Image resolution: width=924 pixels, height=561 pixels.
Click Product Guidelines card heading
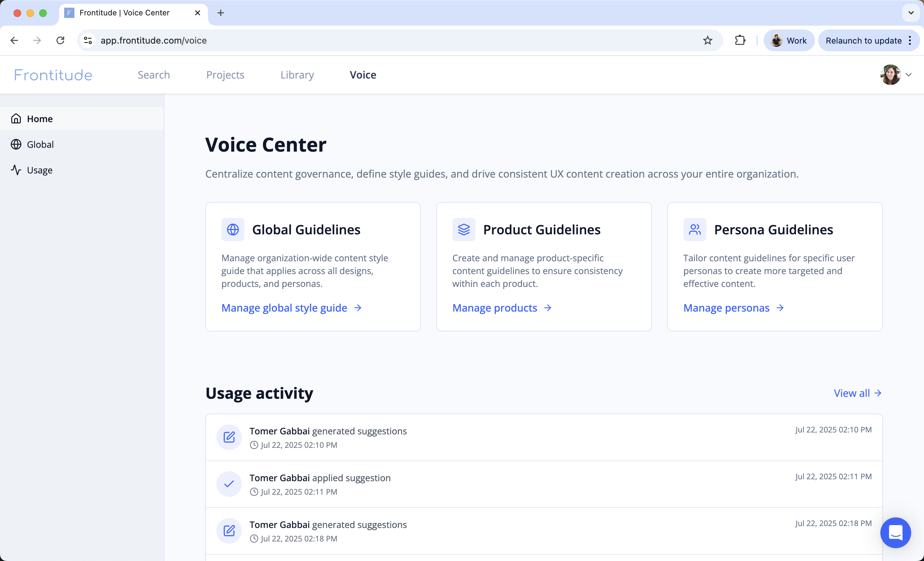pos(542,229)
